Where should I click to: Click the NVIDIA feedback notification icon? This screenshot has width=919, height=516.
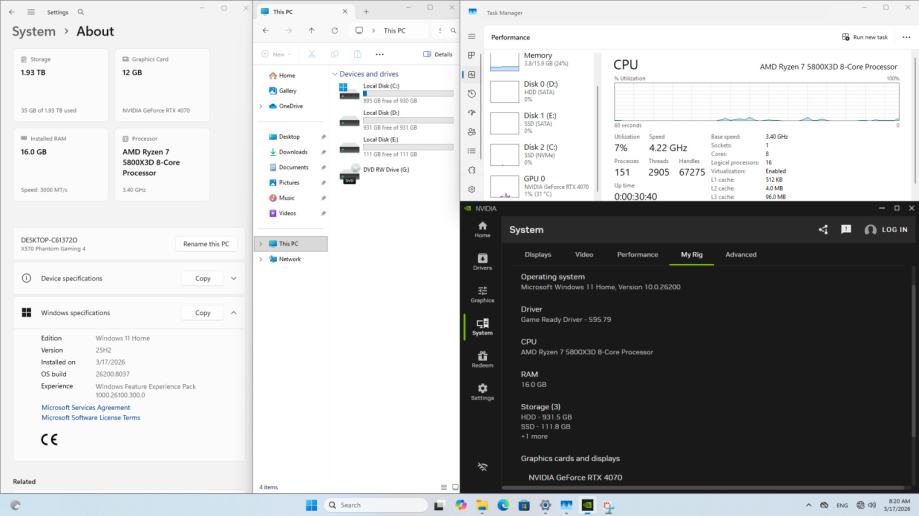pos(846,229)
